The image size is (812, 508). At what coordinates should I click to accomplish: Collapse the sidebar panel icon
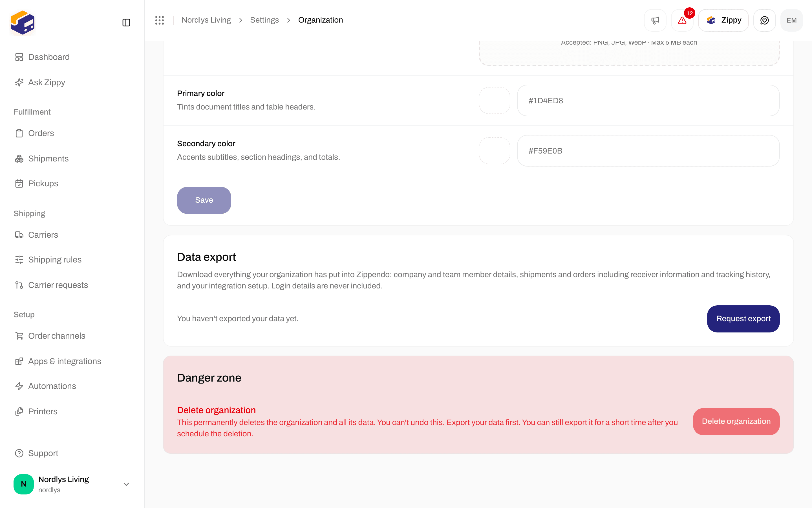(x=126, y=23)
